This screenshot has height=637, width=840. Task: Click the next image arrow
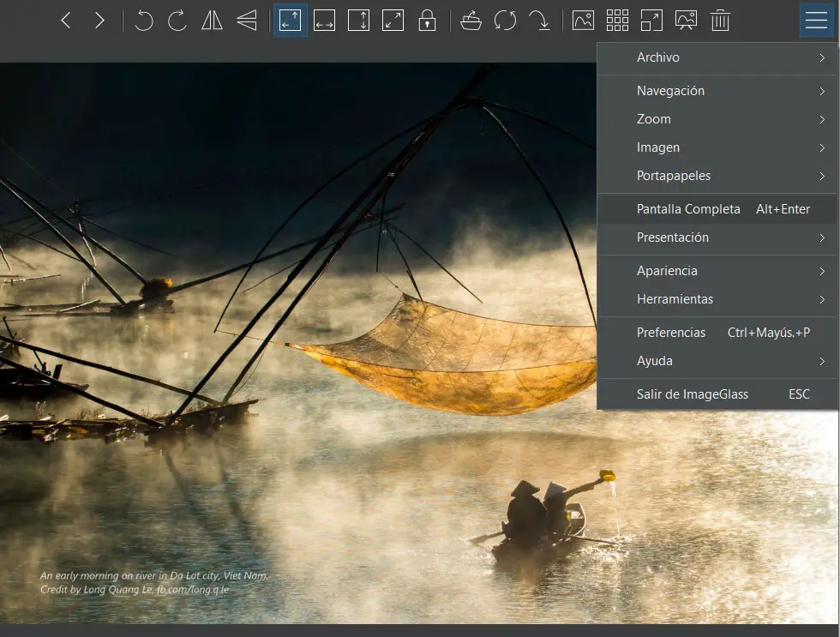pyautogui.click(x=99, y=21)
